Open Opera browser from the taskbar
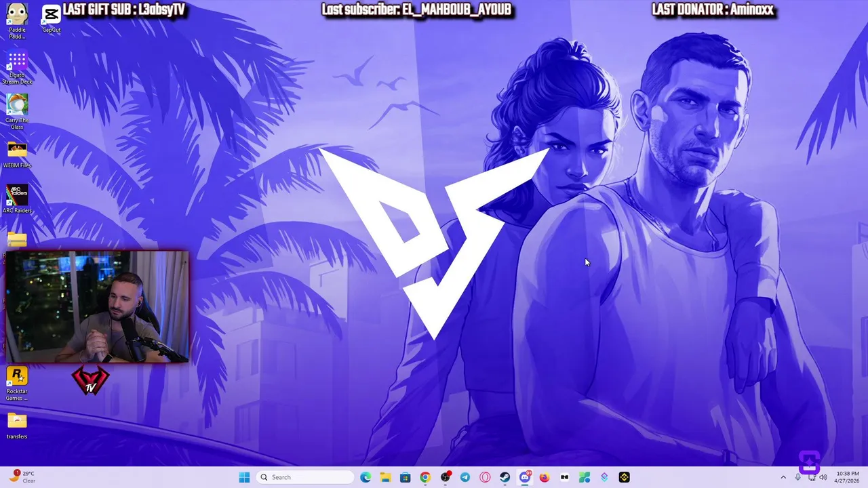 click(x=485, y=477)
